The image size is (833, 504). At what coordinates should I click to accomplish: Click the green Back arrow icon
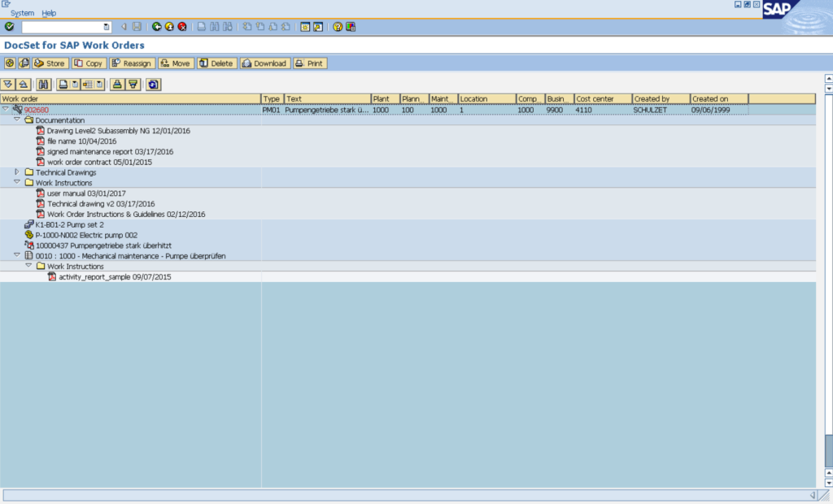coord(156,27)
